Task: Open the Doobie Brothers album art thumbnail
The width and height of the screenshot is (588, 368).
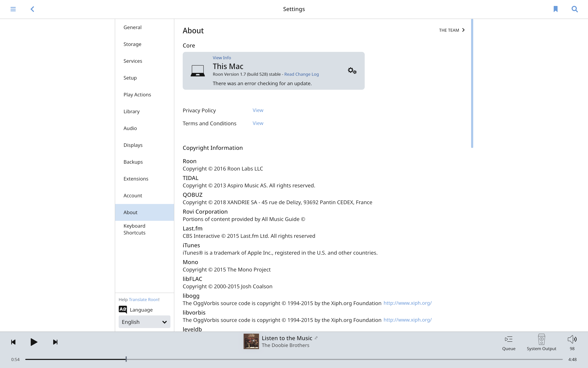Action: click(251, 341)
